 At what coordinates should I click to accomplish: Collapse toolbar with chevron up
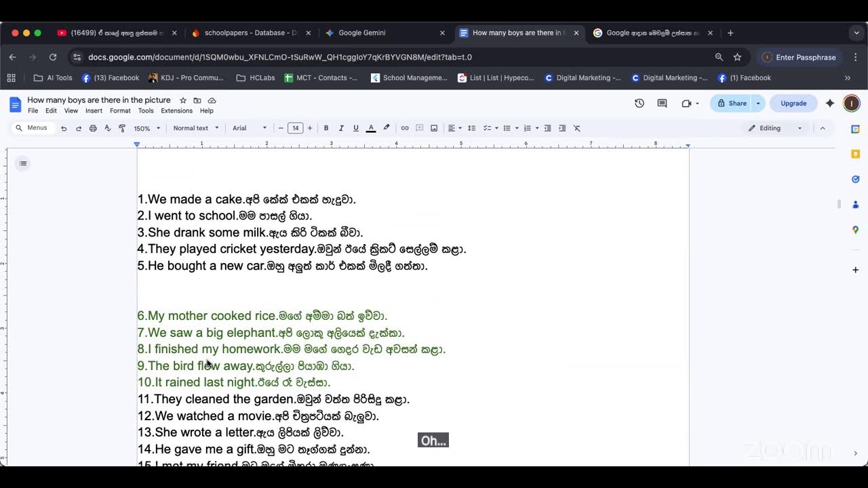click(x=823, y=128)
